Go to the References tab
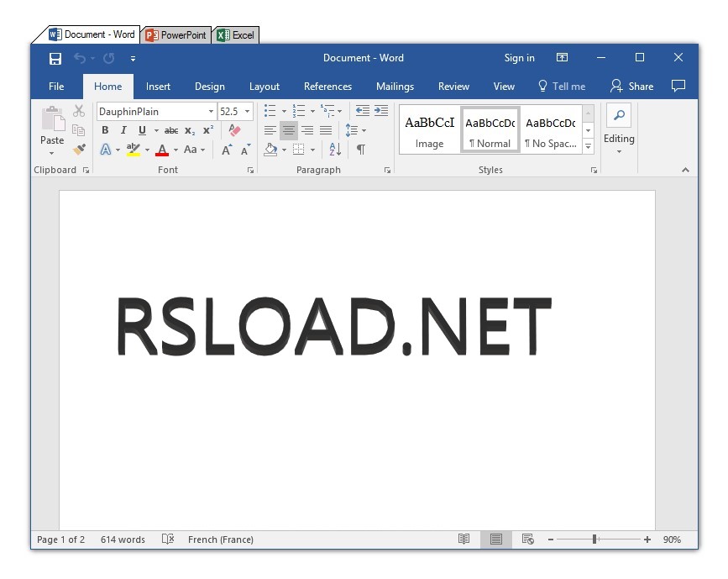 coord(327,87)
